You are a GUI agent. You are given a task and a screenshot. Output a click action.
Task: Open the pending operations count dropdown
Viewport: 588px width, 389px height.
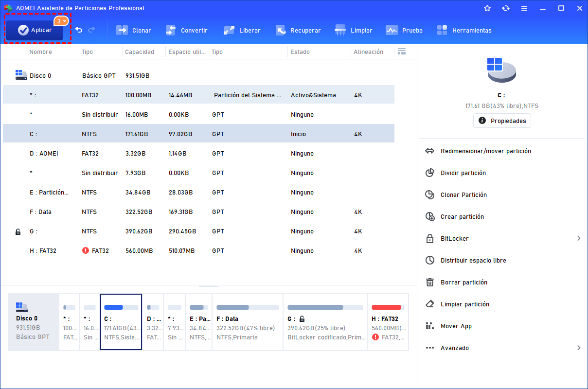click(61, 21)
